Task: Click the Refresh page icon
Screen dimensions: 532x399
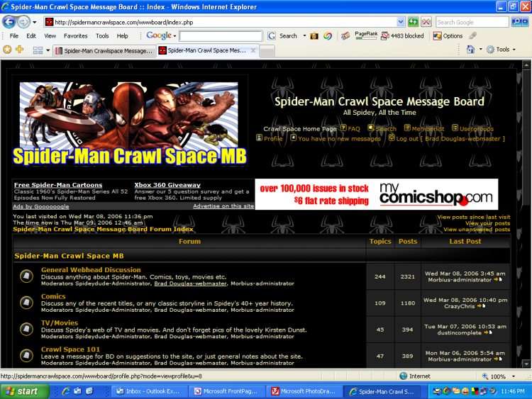Action: (x=413, y=22)
